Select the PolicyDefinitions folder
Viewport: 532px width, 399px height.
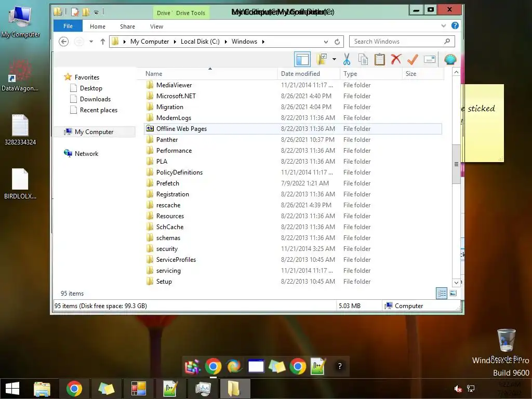[293, 172]
